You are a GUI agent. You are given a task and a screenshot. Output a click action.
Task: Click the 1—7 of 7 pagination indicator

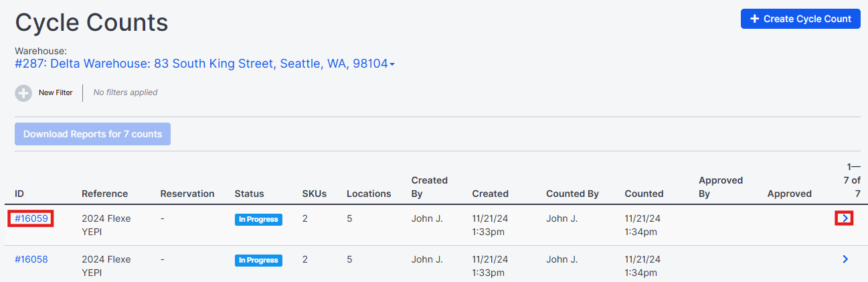coord(853,180)
